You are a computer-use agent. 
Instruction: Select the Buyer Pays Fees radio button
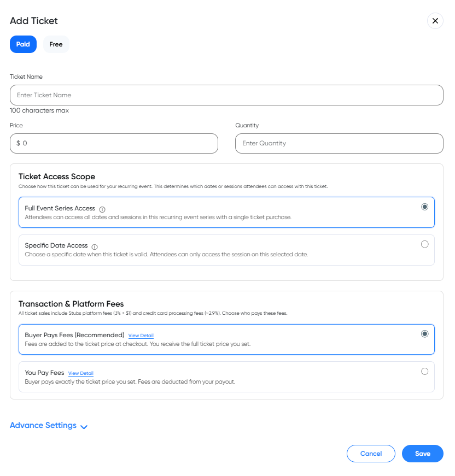coord(425,333)
